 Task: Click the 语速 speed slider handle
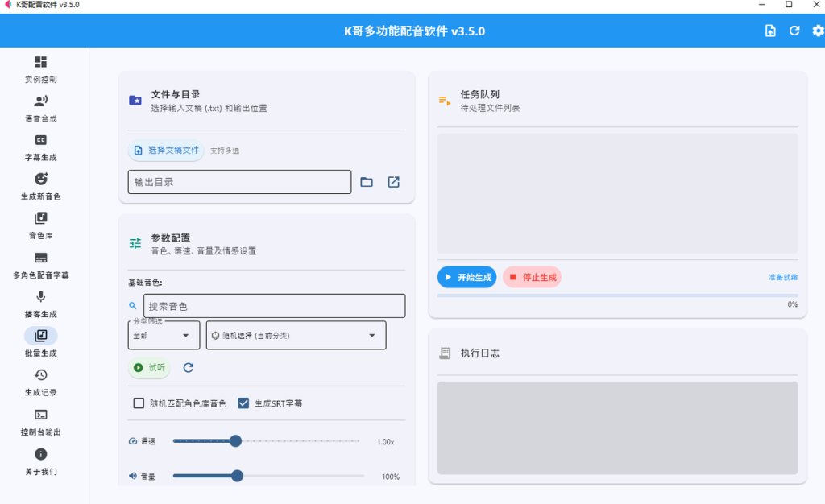236,441
